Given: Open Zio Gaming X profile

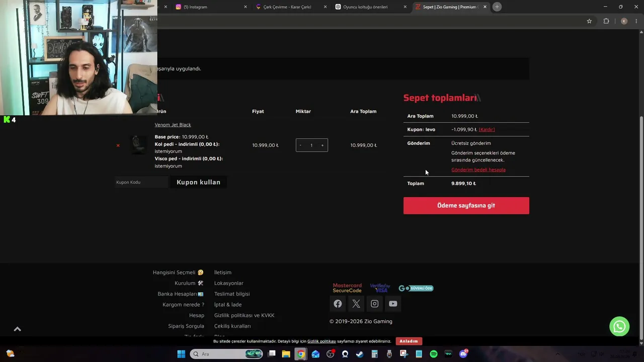Looking at the screenshot, I should (x=356, y=304).
